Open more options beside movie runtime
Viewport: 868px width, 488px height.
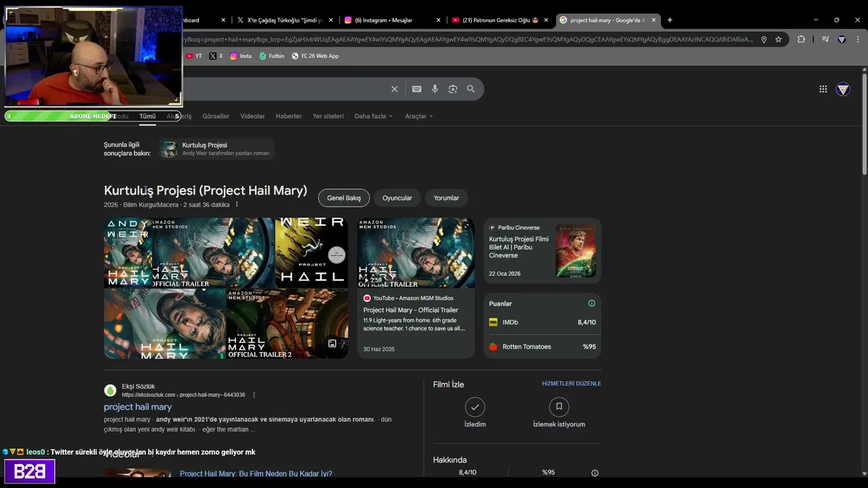(237, 204)
